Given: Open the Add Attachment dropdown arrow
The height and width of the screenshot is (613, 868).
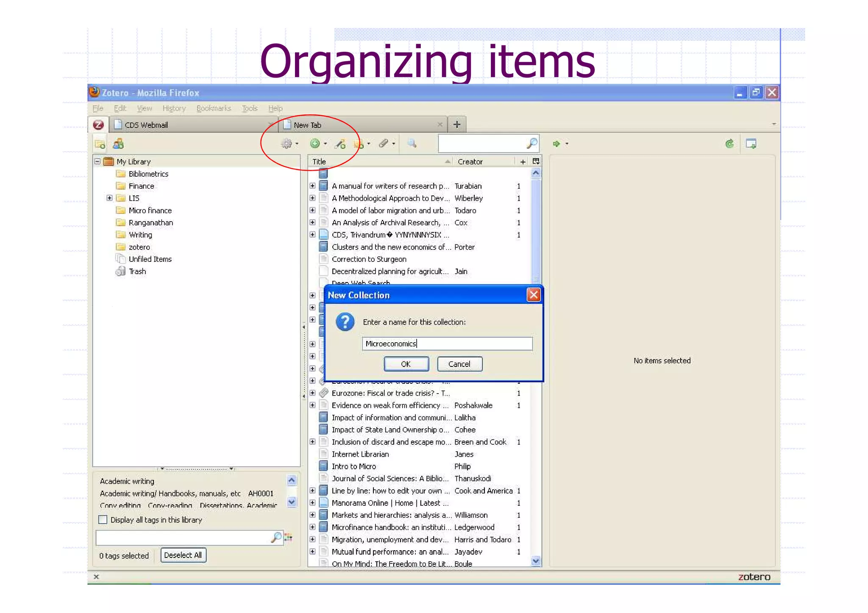Looking at the screenshot, I should pyautogui.click(x=394, y=144).
